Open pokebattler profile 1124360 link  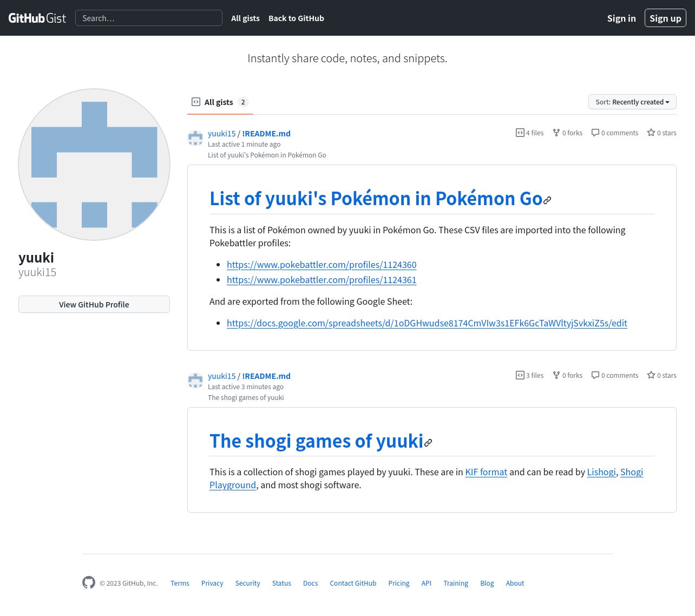pyautogui.click(x=322, y=265)
